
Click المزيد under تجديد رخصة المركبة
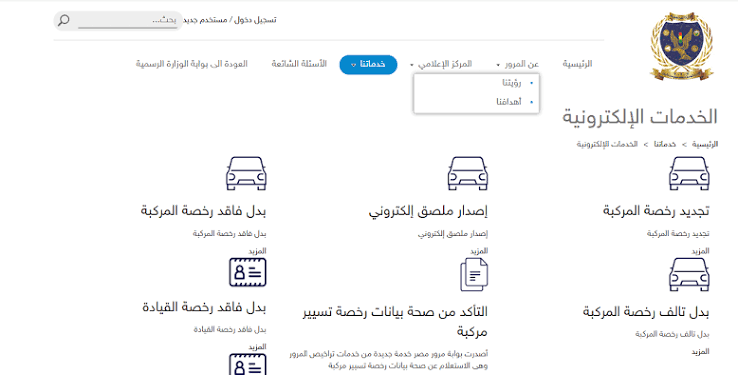point(700,251)
